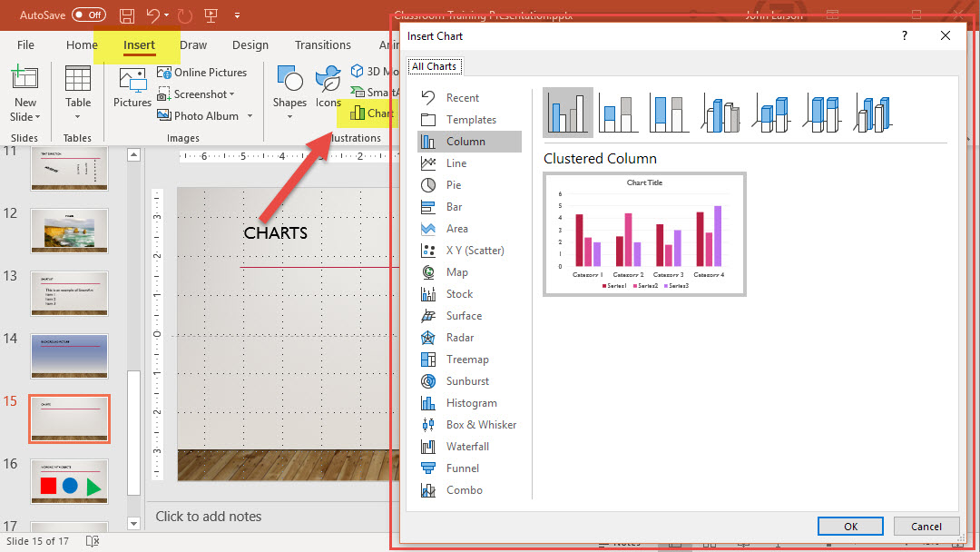Switch to the Transitions tab
Viewport: 980px width, 552px height.
pos(322,45)
